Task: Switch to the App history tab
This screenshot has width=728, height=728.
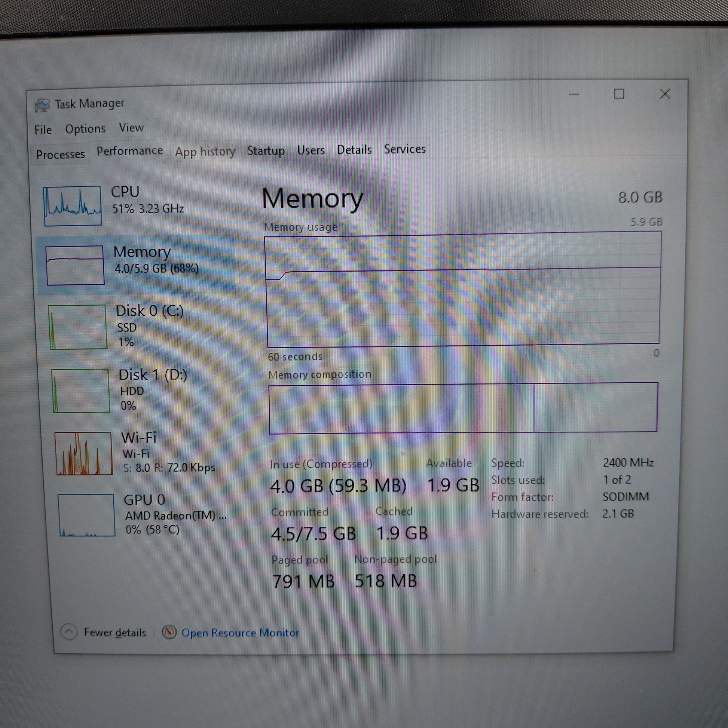Action: 205,152
